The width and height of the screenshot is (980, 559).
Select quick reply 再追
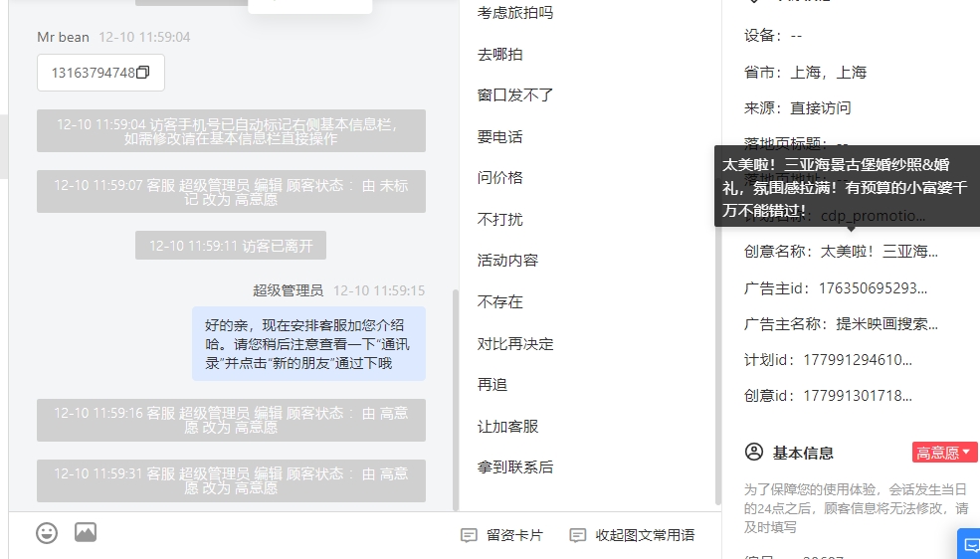492,385
